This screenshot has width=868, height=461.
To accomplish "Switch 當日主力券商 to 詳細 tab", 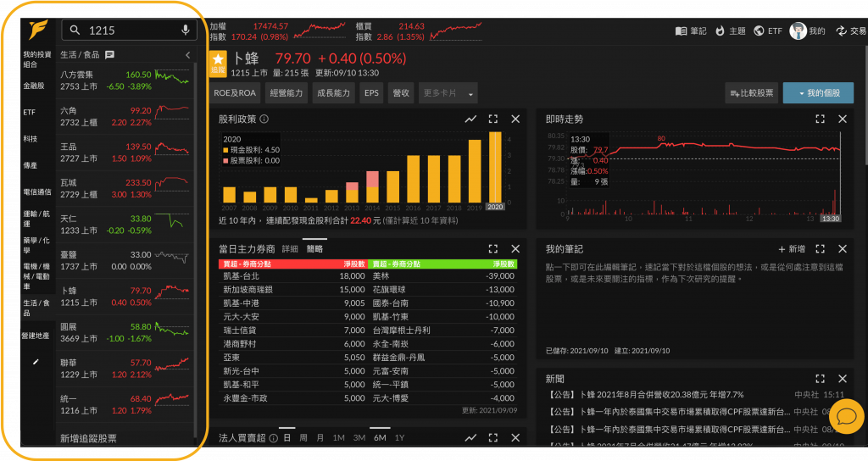I will click(290, 249).
